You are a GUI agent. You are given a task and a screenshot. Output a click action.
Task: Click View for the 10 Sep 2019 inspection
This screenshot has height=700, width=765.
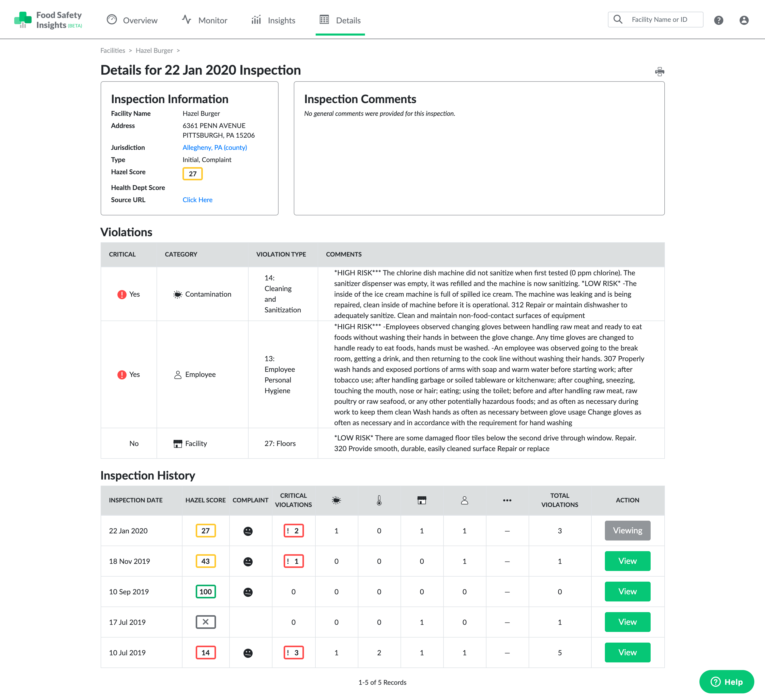(x=627, y=592)
